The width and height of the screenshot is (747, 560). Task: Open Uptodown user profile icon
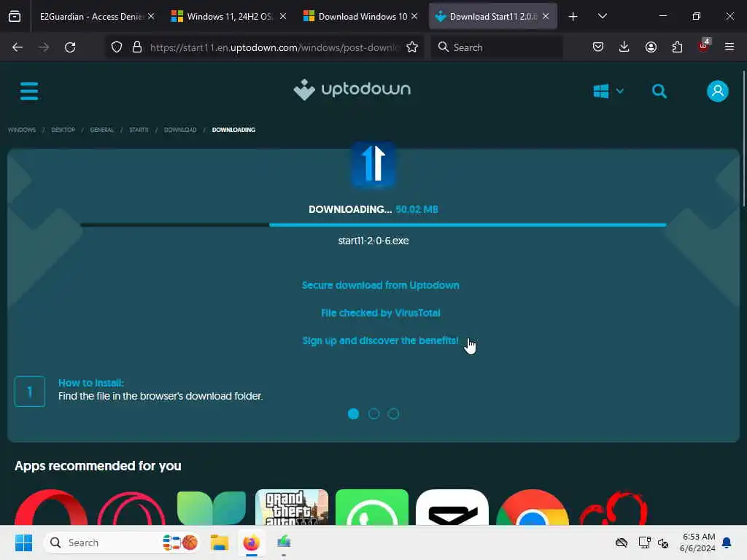(x=718, y=91)
